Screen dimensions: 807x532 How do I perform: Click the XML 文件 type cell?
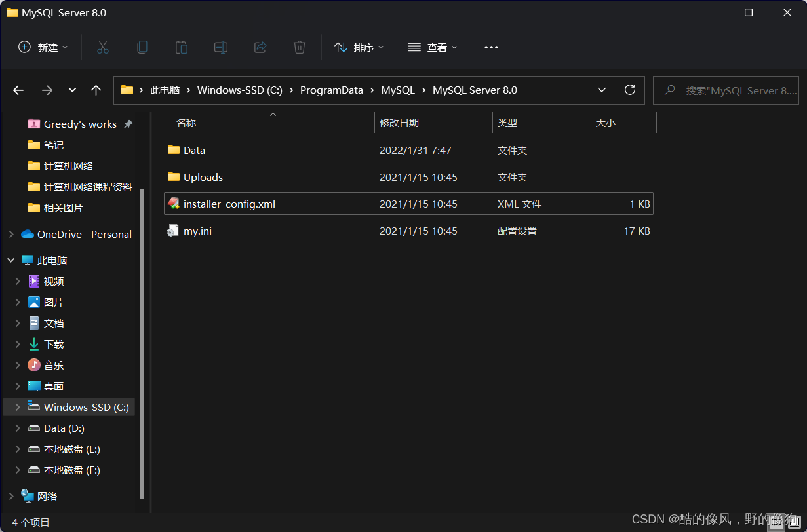pyautogui.click(x=520, y=204)
